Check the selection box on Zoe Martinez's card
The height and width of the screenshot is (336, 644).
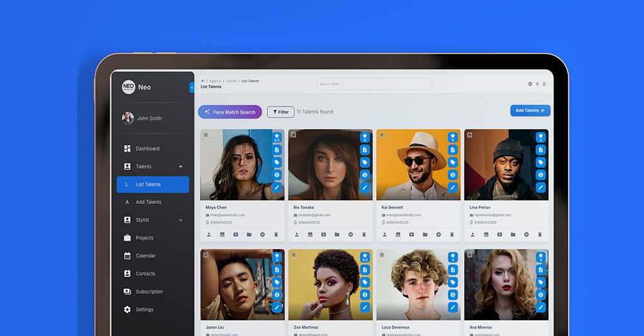click(294, 255)
